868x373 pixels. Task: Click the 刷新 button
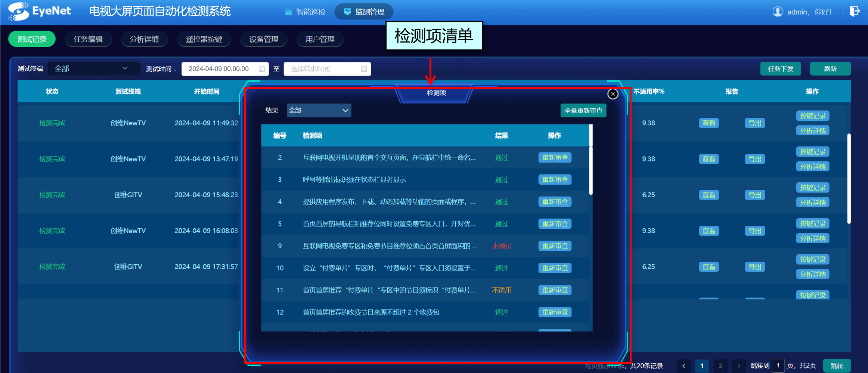coord(830,68)
